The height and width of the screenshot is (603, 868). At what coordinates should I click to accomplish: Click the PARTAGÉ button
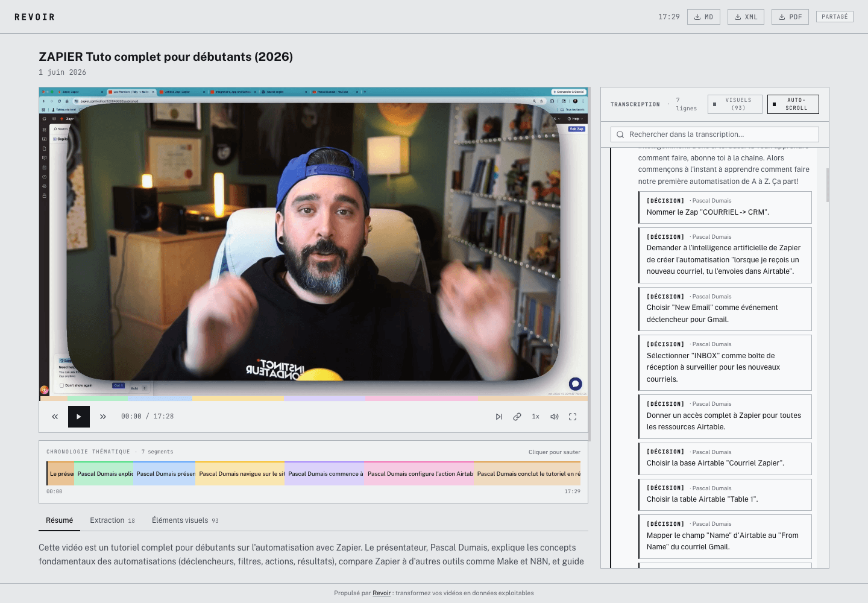click(x=835, y=17)
